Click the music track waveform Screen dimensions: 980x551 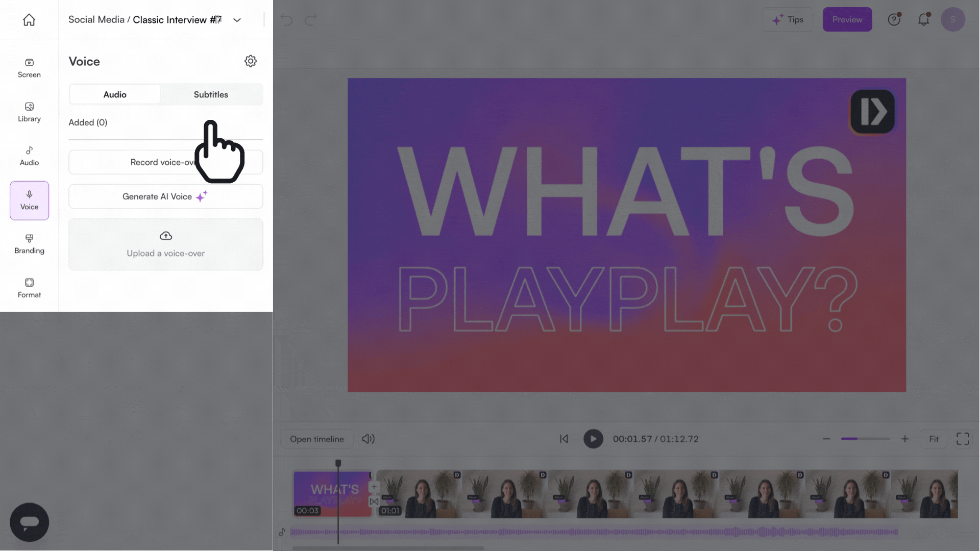594,532
